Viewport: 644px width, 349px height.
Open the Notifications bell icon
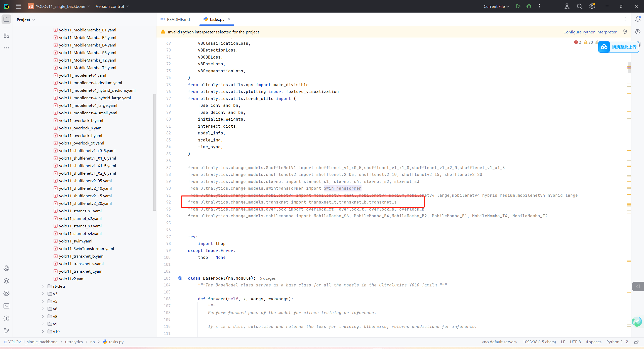(638, 19)
